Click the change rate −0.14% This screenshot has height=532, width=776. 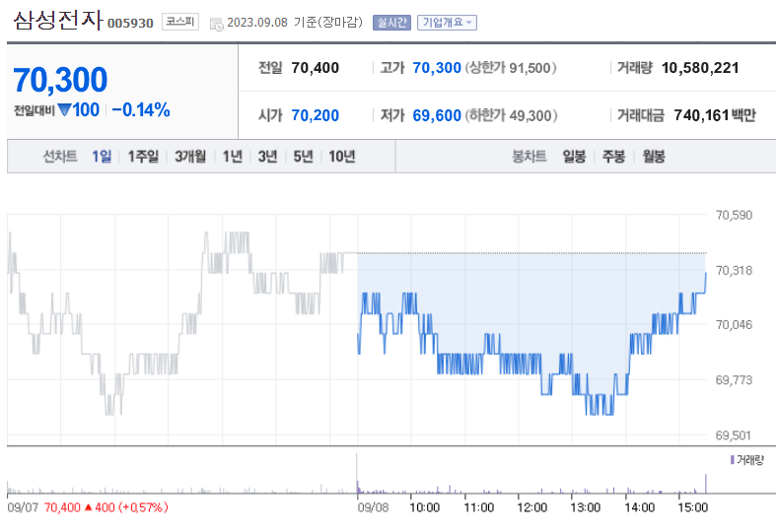tap(141, 109)
